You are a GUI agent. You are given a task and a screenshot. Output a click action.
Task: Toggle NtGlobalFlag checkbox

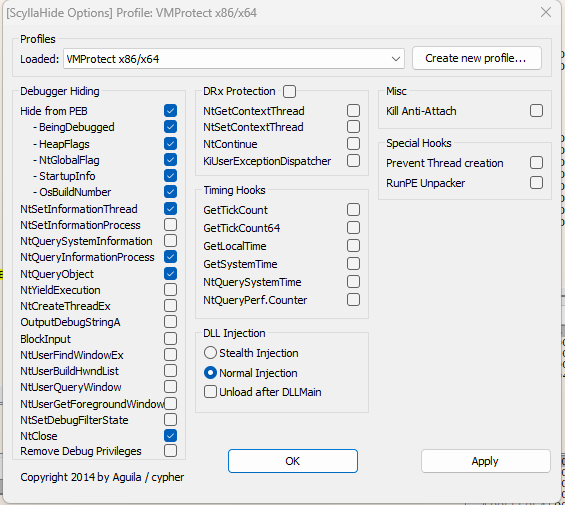(x=170, y=160)
